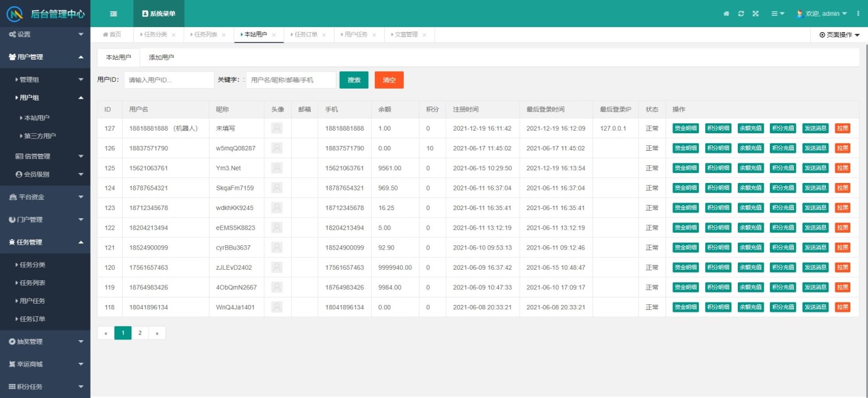Click 余额充值 for user ID 125
This screenshot has height=398, width=868.
click(751, 168)
